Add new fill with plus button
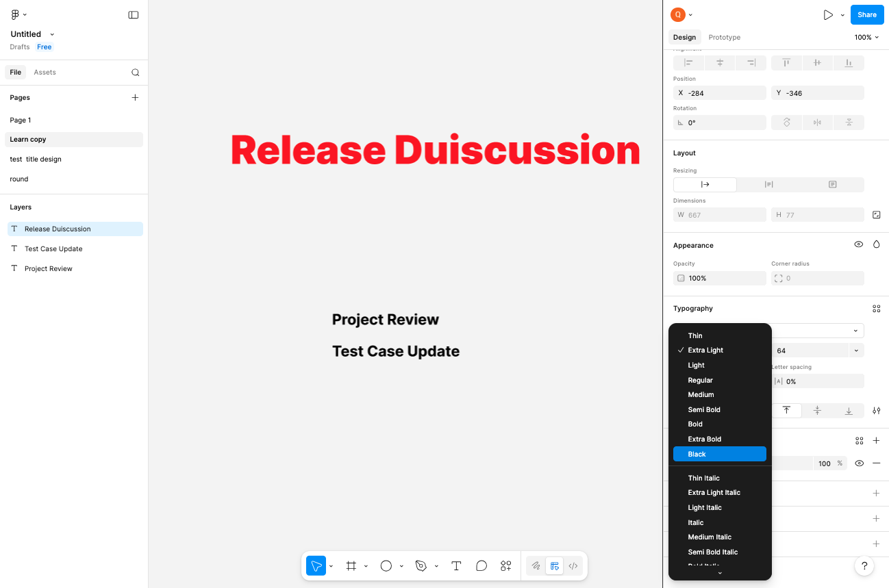 (x=876, y=441)
